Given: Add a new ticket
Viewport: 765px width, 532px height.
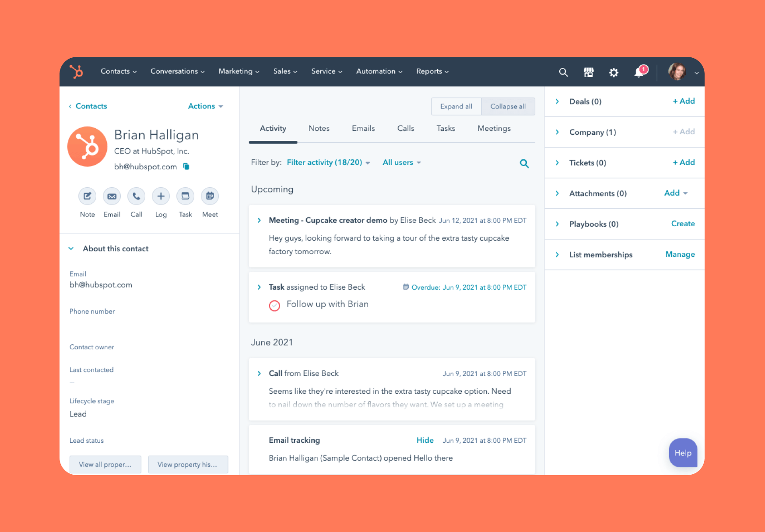Looking at the screenshot, I should click(x=684, y=162).
